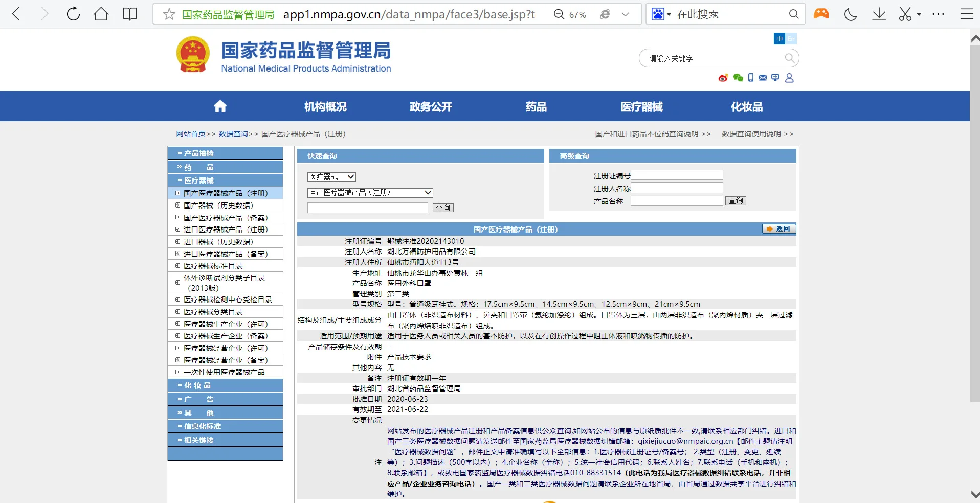Go to site home via house icon
Screen dimensions: 980x503
[x=220, y=106]
